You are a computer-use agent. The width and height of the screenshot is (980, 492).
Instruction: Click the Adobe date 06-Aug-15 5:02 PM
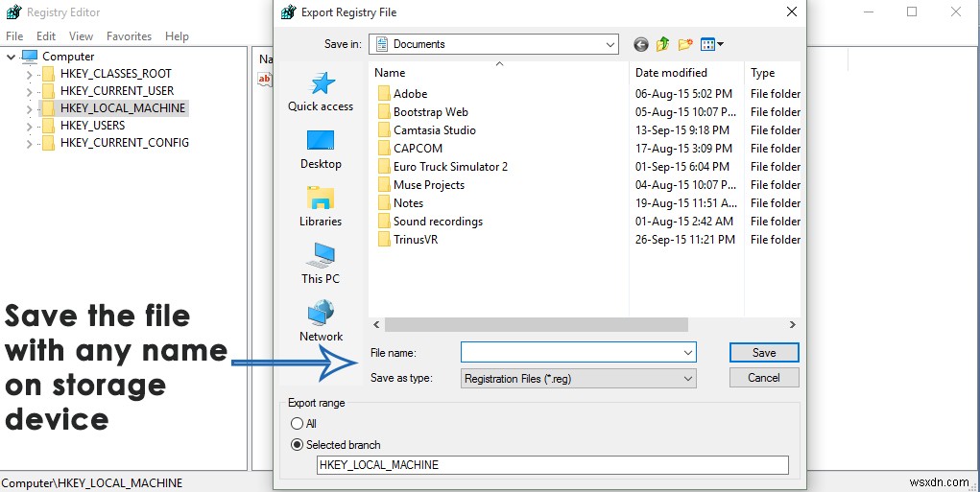(x=683, y=94)
